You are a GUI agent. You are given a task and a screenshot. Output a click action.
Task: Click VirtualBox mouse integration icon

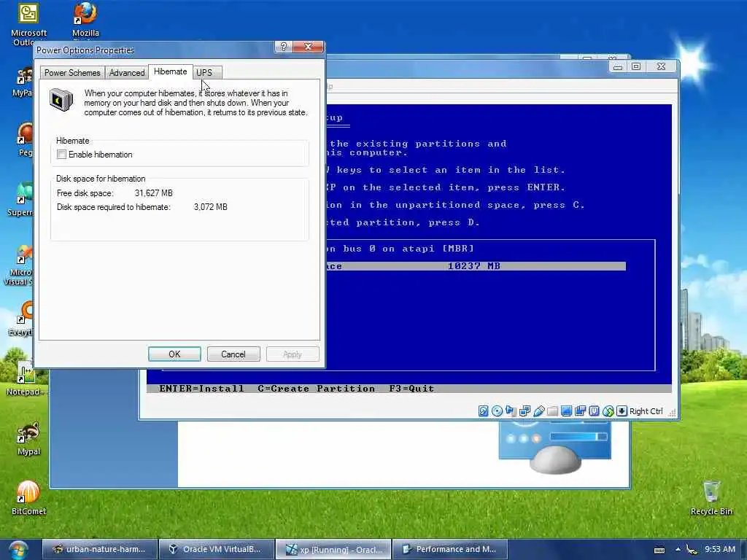click(608, 411)
